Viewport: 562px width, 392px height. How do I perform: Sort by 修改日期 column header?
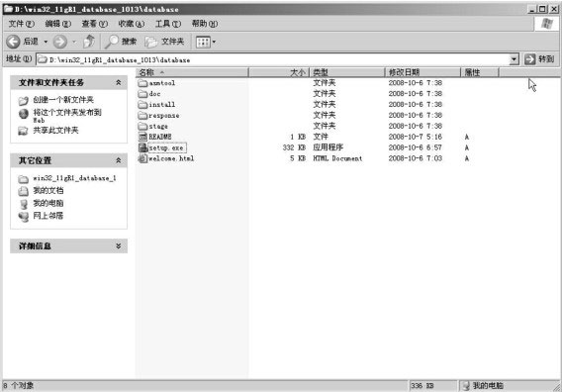click(x=422, y=72)
